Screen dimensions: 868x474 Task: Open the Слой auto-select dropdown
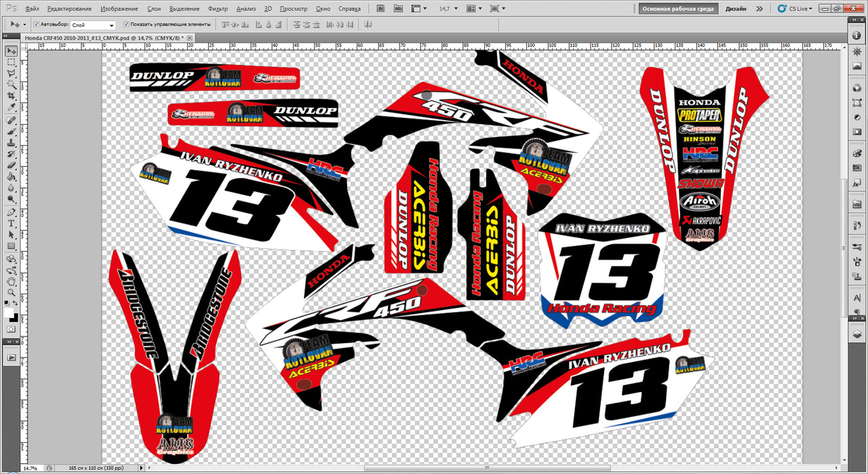[93, 24]
